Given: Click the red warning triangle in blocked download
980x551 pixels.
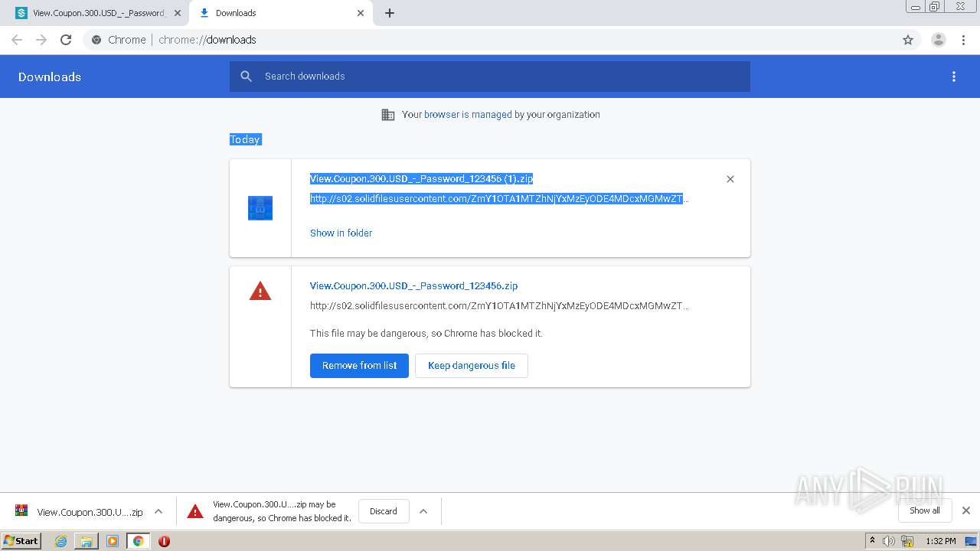Looking at the screenshot, I should (x=260, y=291).
